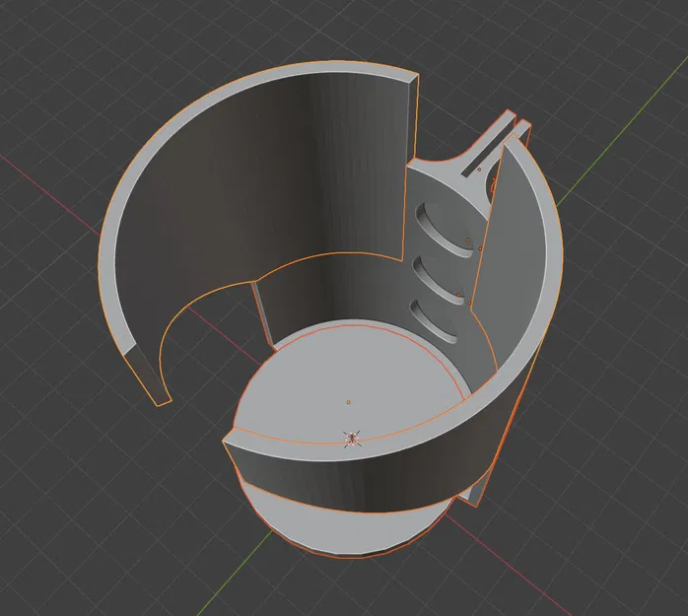Select the middle oval slot cutout
688x616 pixels.
[439, 280]
